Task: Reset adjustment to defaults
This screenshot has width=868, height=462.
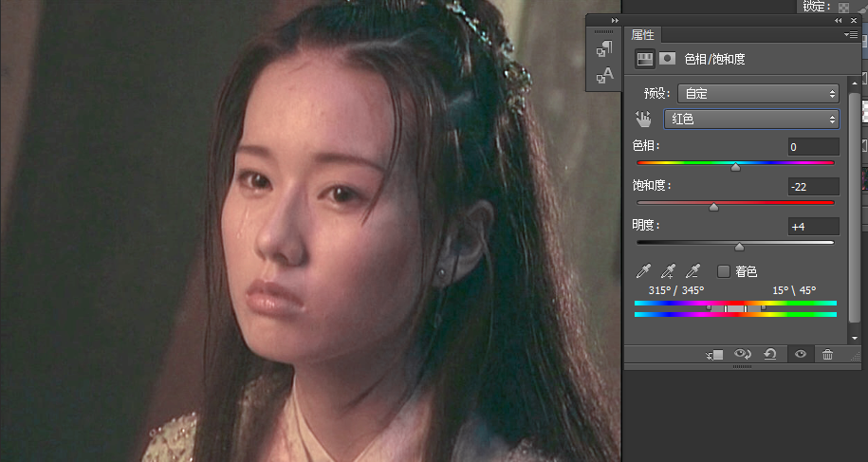Action: [770, 354]
